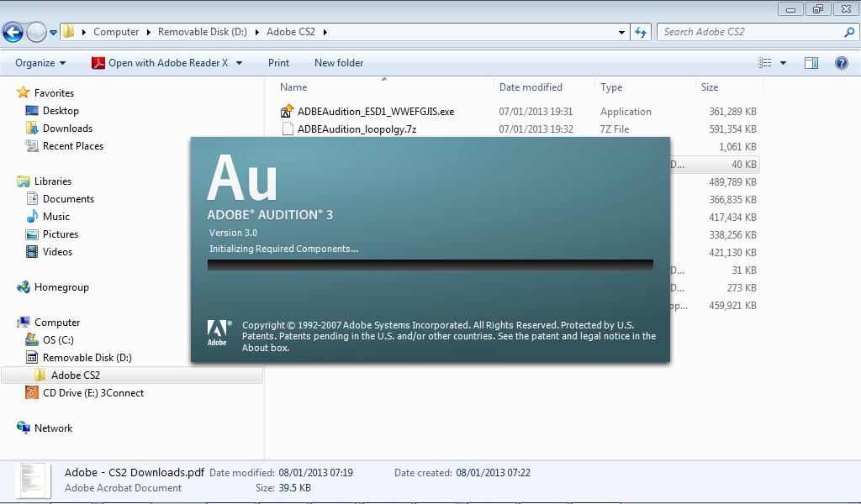This screenshot has height=504, width=861.
Task: Open the Organize menu
Action: (40, 63)
